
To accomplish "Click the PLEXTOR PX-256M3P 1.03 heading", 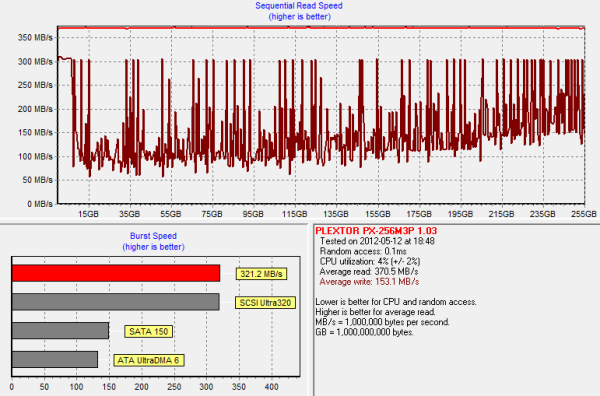I will (x=376, y=231).
